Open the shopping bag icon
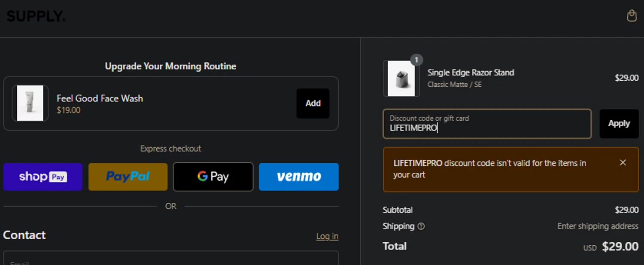644x265 pixels. (632, 16)
